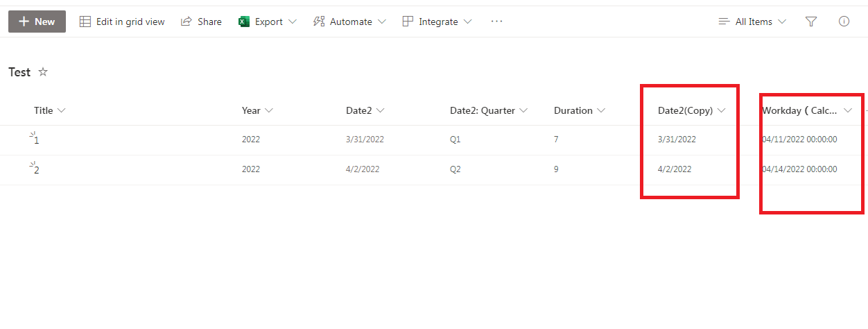Open Workday (Calc... column header menu
This screenshot has width=868, height=329.
pyautogui.click(x=807, y=110)
